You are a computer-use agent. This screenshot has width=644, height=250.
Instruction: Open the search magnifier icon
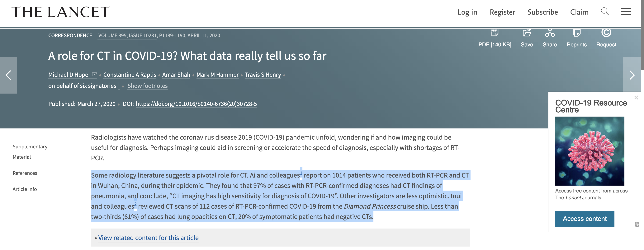coord(604,12)
